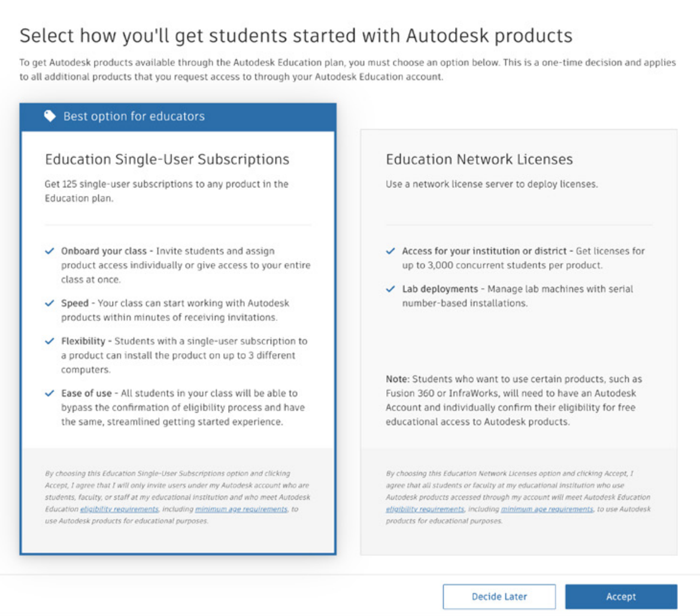Click the checkmark beside "Onboard your class"
This screenshot has height=616, width=700.
pyautogui.click(x=49, y=251)
